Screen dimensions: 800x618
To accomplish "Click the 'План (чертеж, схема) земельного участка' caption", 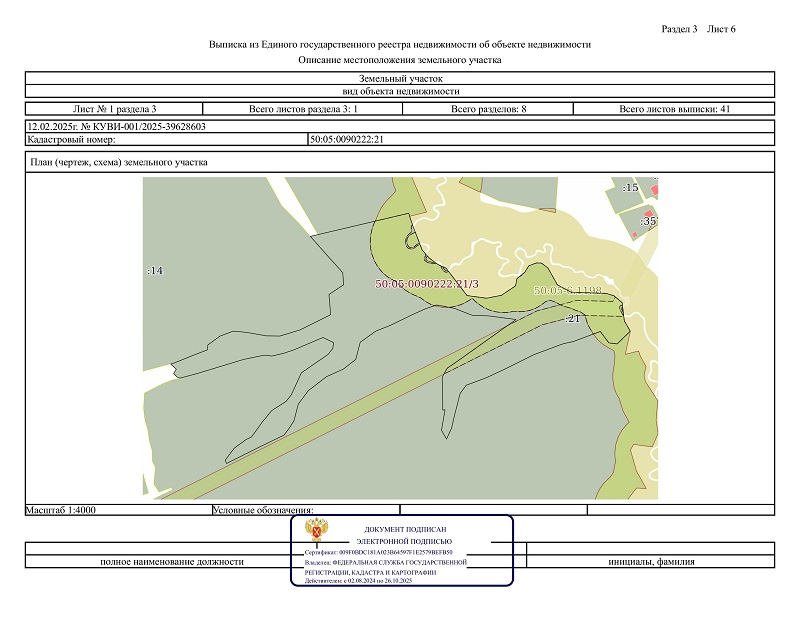I will point(120,162).
